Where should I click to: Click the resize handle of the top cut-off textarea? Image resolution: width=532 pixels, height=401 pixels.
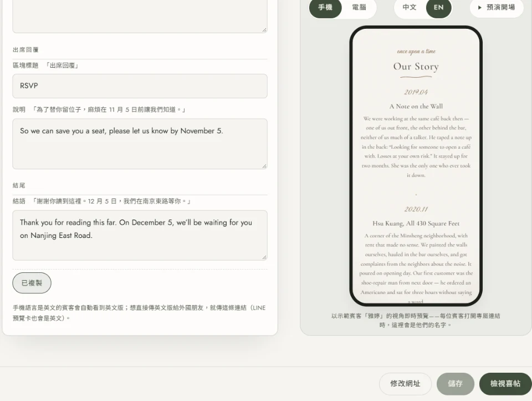[x=264, y=30]
